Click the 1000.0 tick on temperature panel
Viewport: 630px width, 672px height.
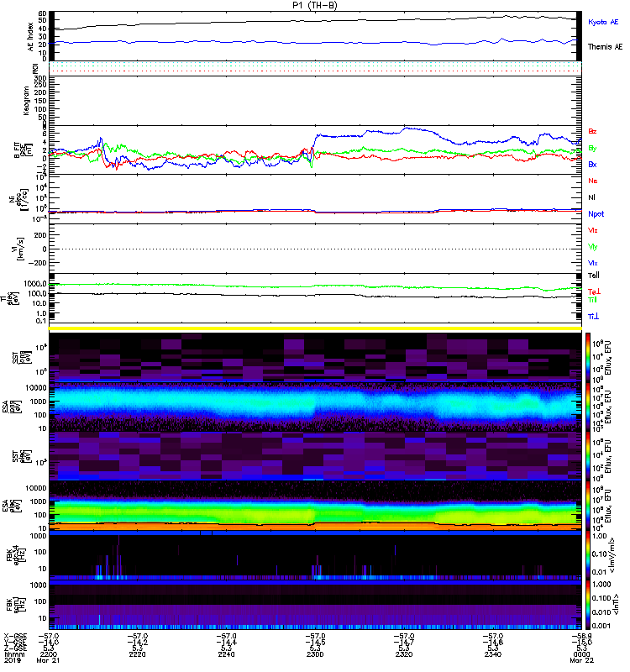35,284
